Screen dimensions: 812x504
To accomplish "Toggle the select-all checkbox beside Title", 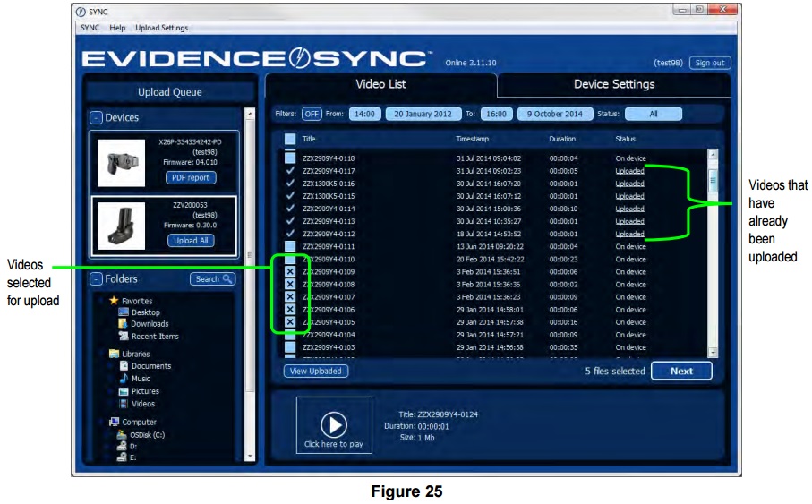I will [289, 139].
